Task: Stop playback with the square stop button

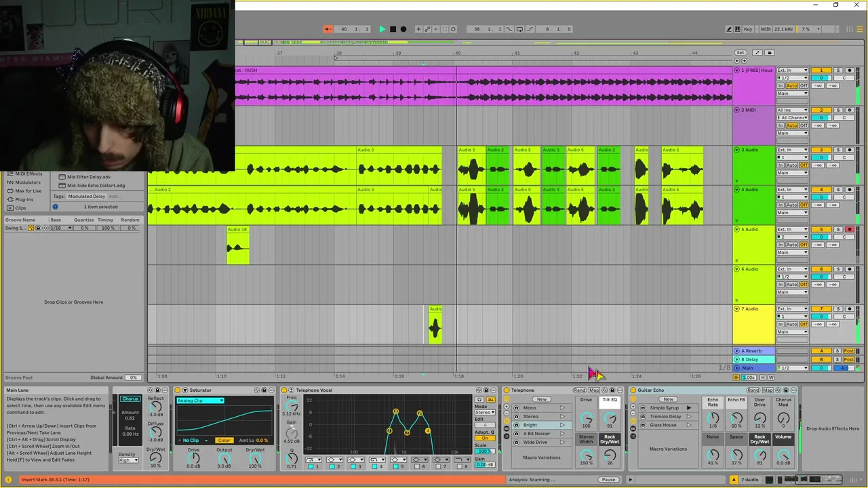Action: click(x=393, y=29)
